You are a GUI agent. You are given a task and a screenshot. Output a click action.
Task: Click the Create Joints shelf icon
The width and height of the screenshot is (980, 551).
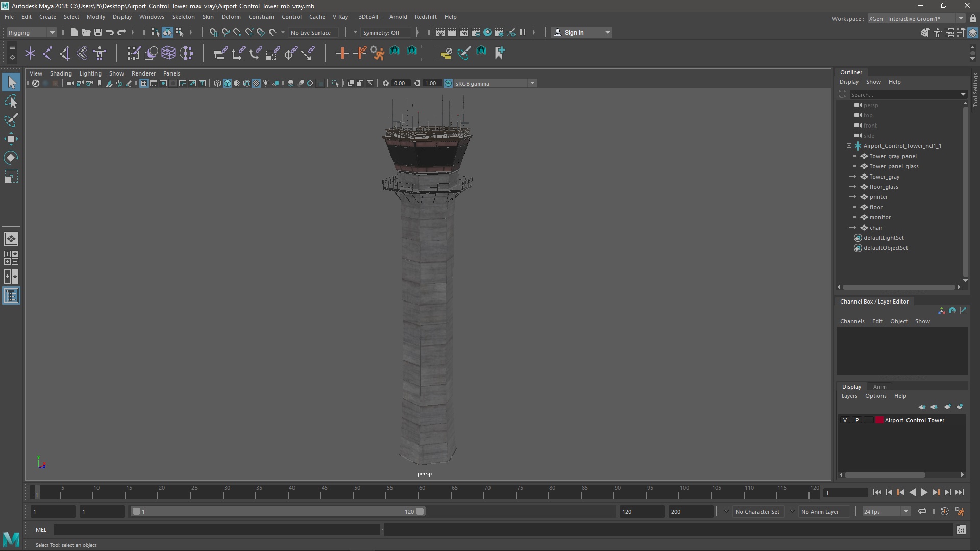47,53
